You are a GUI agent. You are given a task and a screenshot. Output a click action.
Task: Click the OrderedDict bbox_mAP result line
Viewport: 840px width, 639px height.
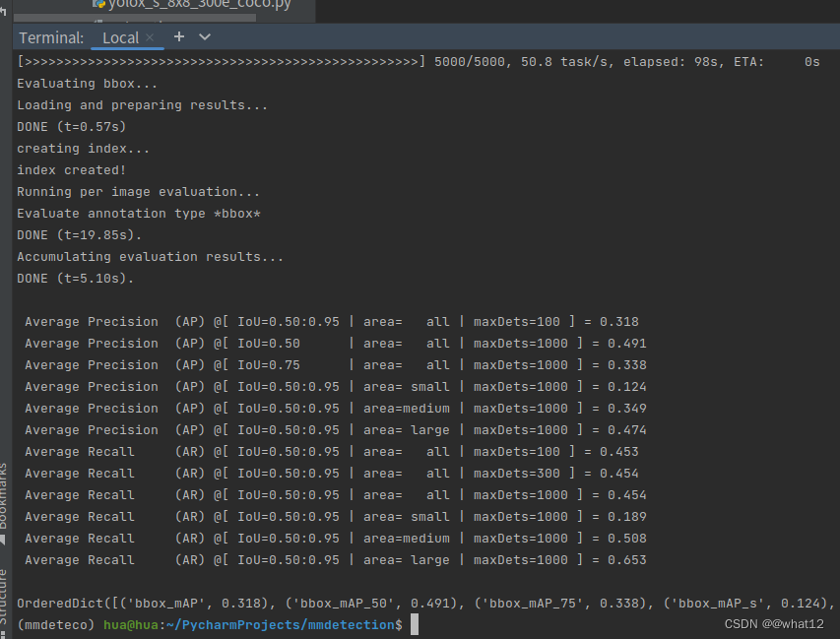tap(425, 604)
